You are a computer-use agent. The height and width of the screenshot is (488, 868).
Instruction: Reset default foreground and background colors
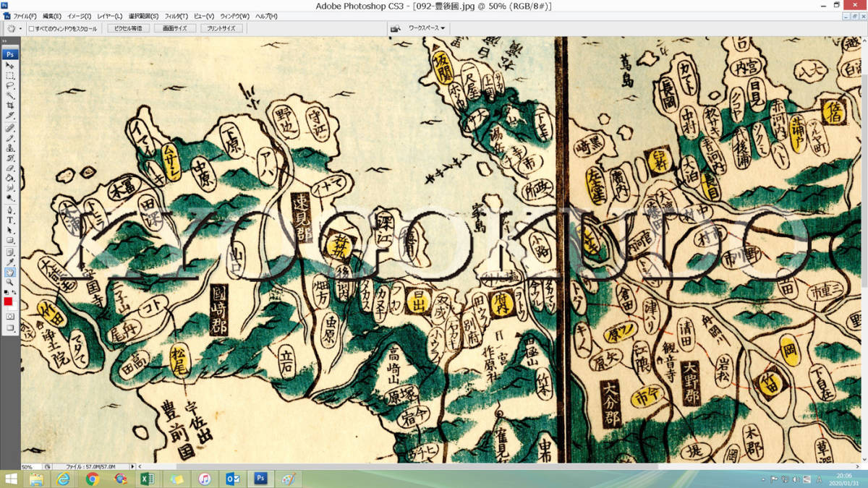[7, 291]
